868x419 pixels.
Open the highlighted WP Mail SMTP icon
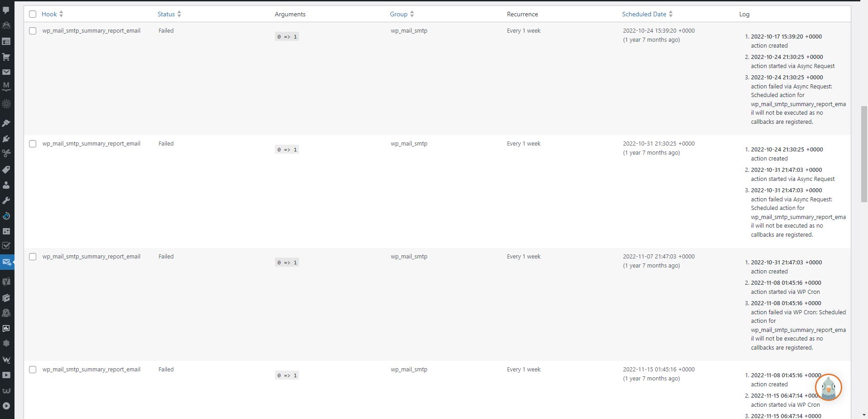[6, 262]
